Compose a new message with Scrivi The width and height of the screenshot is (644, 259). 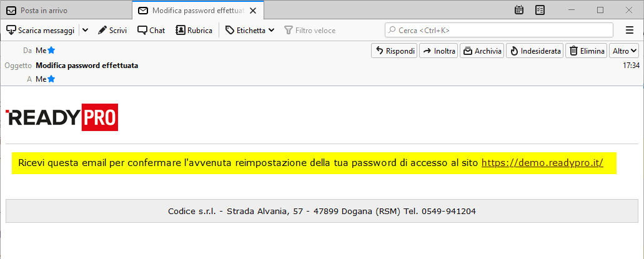pos(112,30)
